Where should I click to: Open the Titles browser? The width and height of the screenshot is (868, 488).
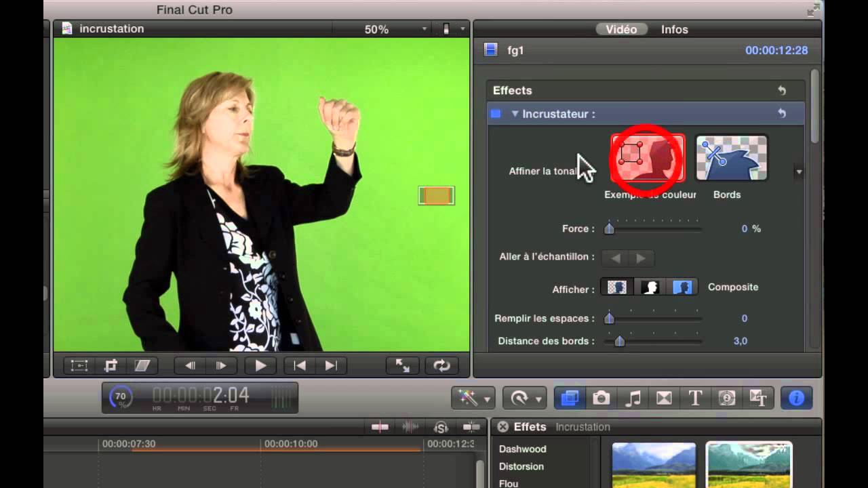click(695, 398)
